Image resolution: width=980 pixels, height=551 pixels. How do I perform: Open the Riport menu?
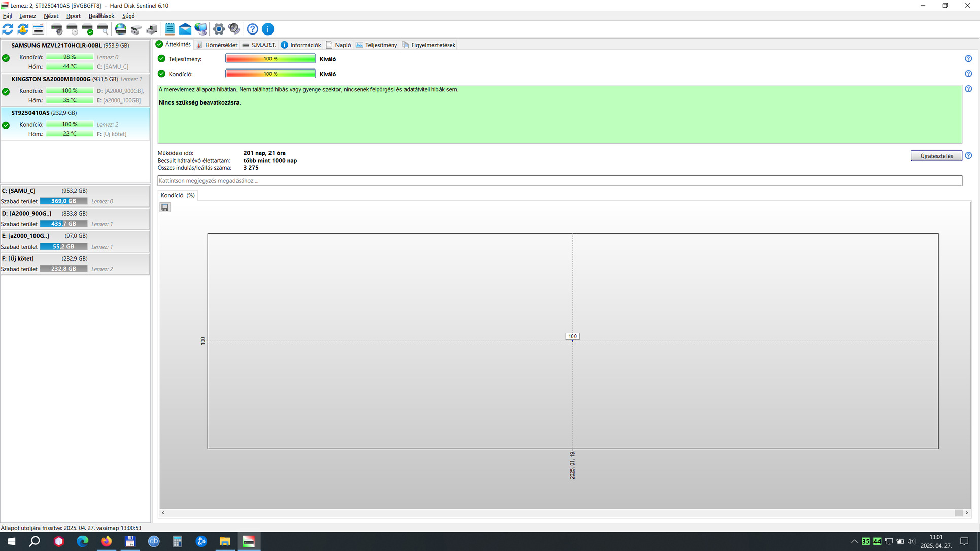tap(73, 16)
